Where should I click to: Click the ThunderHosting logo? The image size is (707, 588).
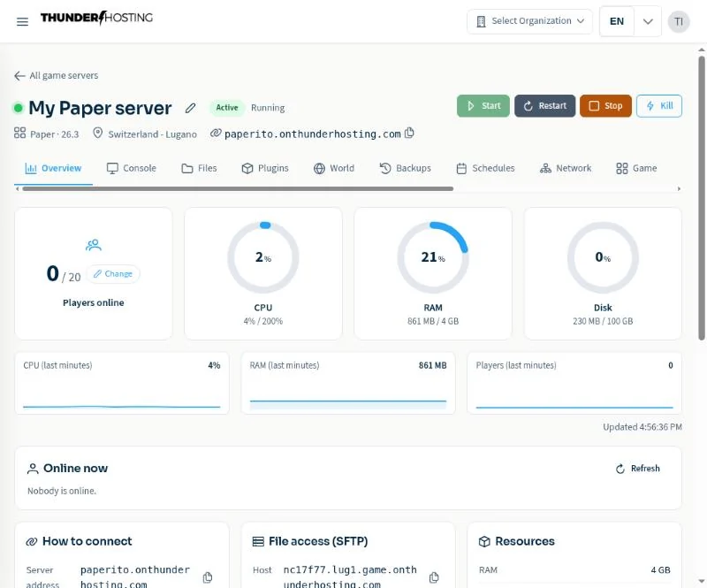tap(96, 18)
